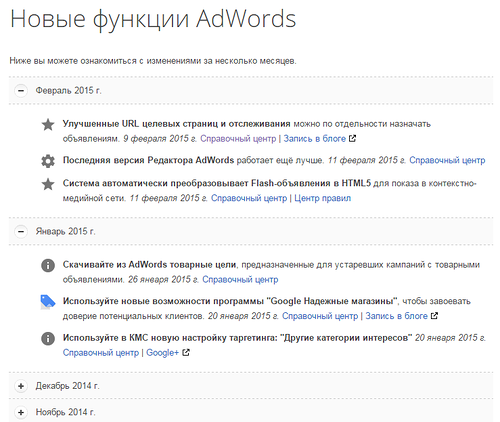Click the Декабрь 2014 г. header text
The height and width of the screenshot is (422, 500).
[67, 386]
